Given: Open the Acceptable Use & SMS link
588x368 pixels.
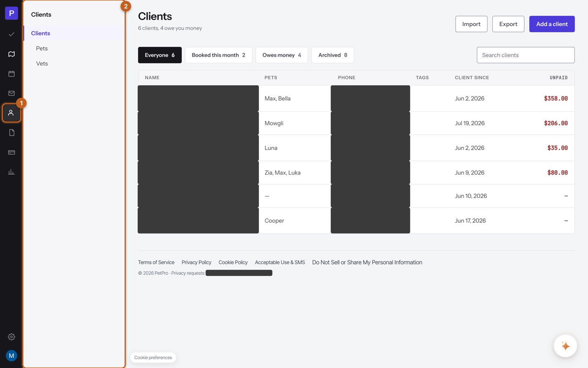Looking at the screenshot, I should tap(280, 263).
